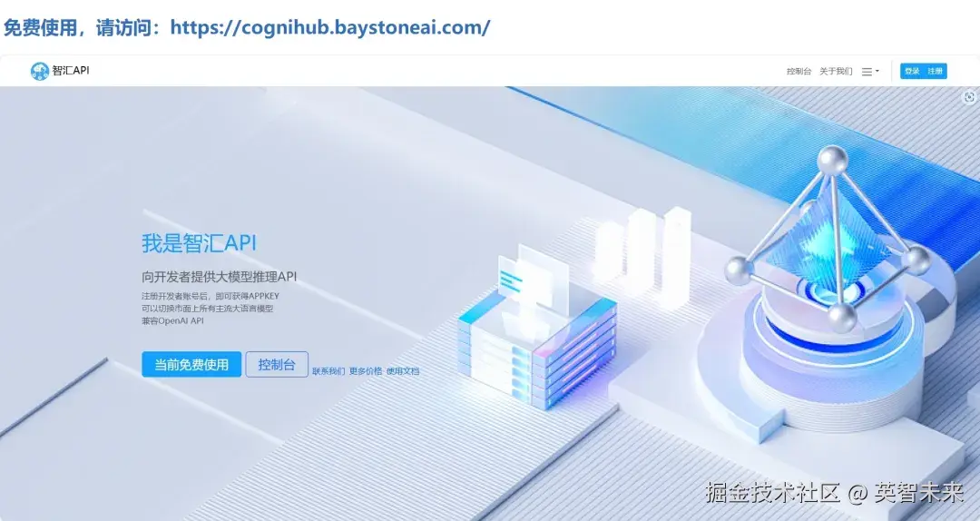Click the 登录 button
Image resolution: width=980 pixels, height=521 pixels.
click(912, 72)
